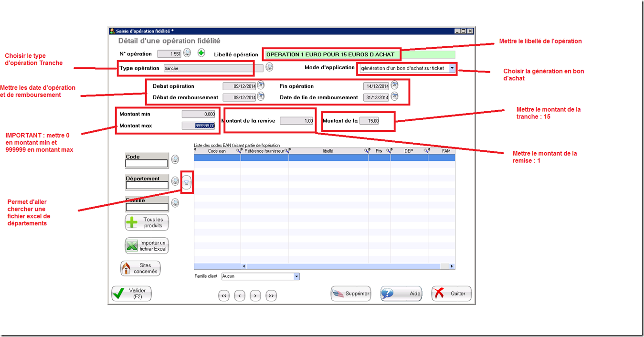The height and width of the screenshot is (337, 644).
Task: Click the ellipsis button beside Département
Action: point(187,183)
